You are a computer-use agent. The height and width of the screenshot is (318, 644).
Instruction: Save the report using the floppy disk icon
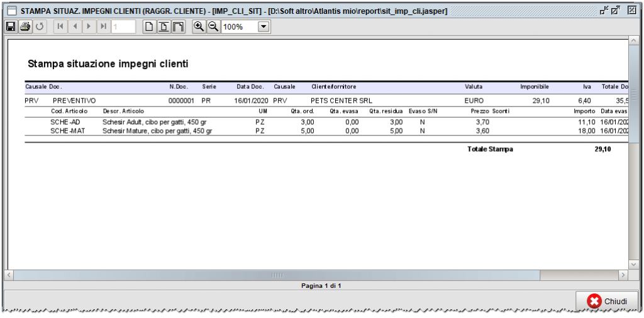11,26
